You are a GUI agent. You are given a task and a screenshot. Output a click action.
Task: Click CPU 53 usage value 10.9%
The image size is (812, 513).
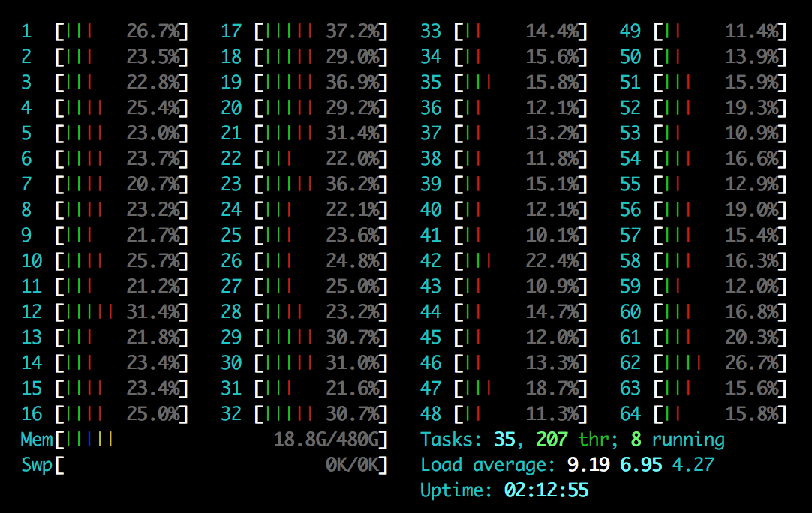(x=752, y=133)
